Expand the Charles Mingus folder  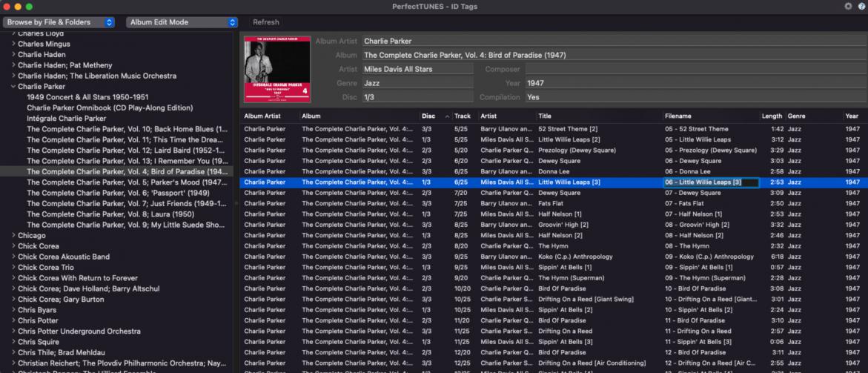pyautogui.click(x=13, y=44)
